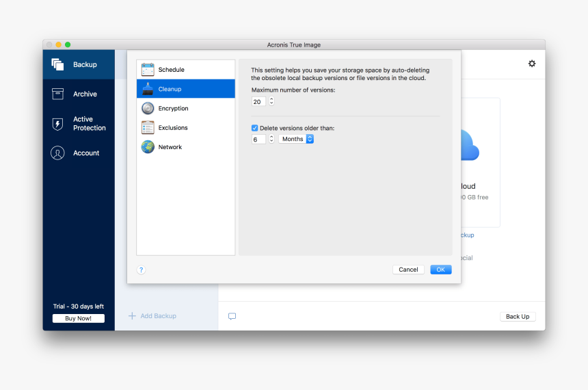
Task: Click the Archive box icon
Action: click(x=57, y=94)
